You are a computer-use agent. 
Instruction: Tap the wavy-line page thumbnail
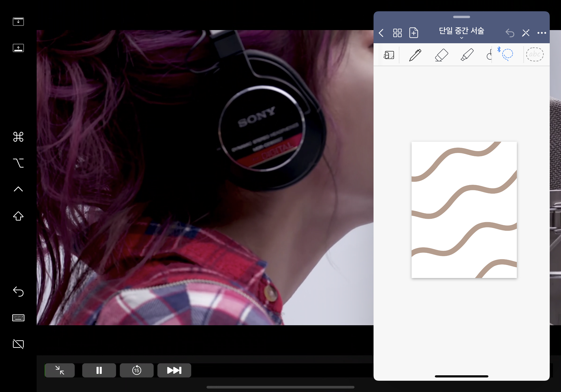[464, 210]
